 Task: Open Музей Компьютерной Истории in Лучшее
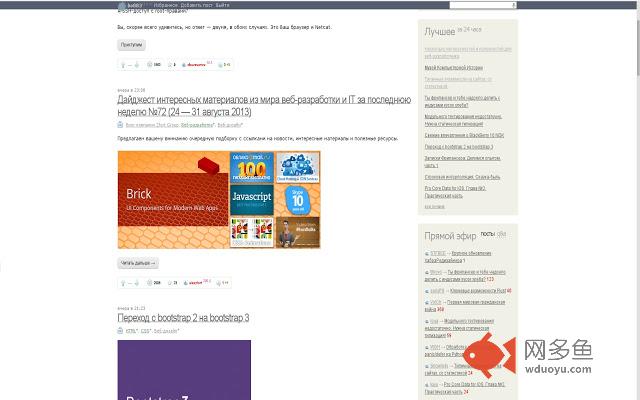click(x=453, y=68)
